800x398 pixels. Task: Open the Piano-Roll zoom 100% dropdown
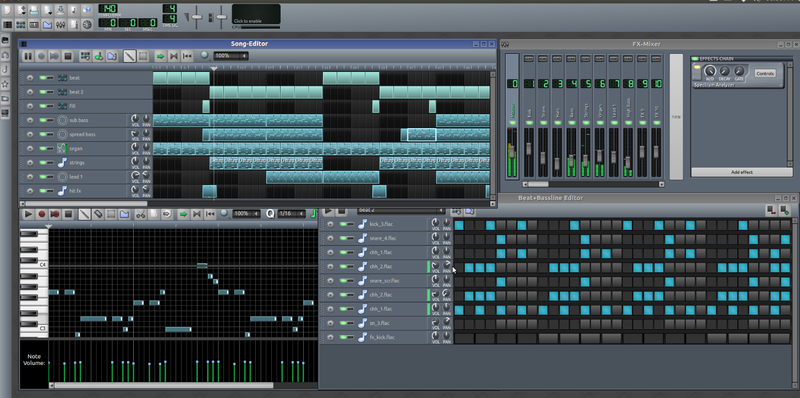point(246,214)
